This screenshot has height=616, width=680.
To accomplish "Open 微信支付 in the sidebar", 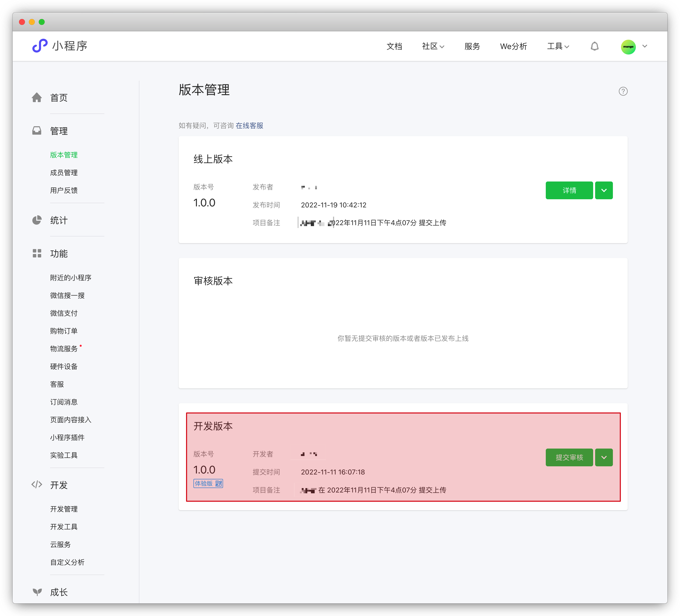I will click(x=64, y=313).
